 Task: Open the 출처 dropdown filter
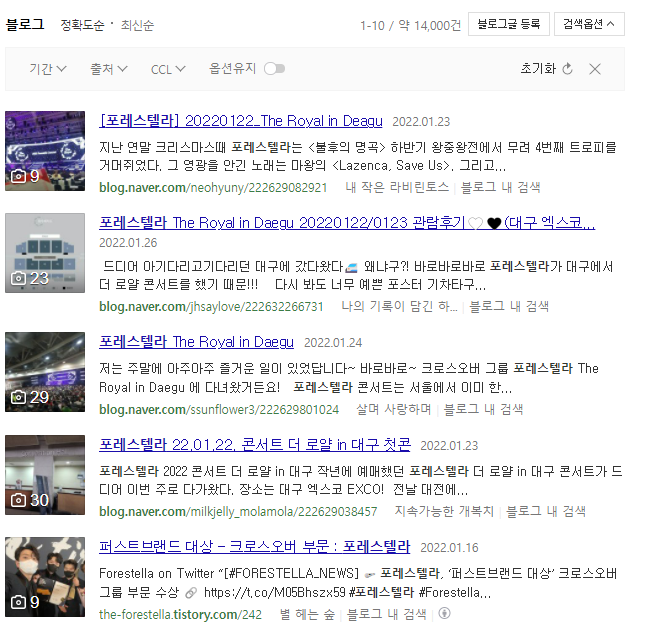(109, 69)
